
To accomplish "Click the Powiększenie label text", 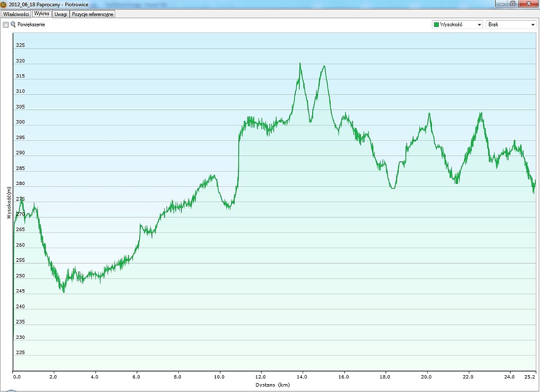I will [x=31, y=25].
